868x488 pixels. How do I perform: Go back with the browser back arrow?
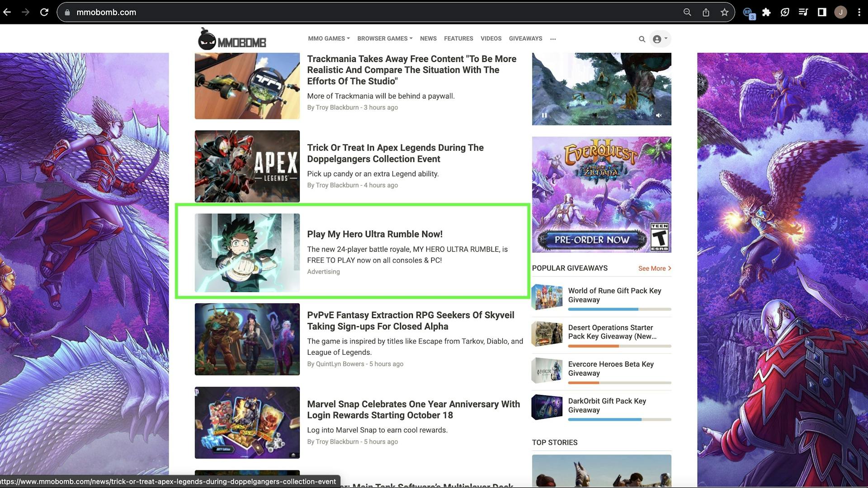coord(7,12)
